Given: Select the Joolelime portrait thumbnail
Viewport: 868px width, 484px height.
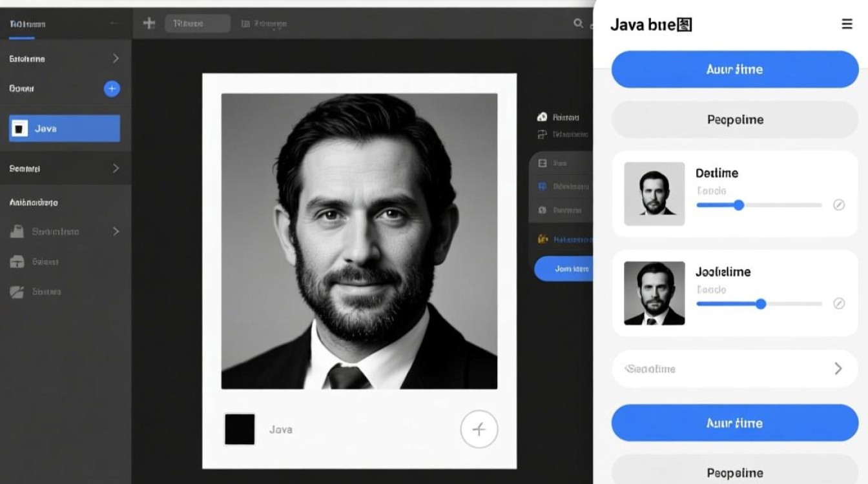Looking at the screenshot, I should (654, 293).
